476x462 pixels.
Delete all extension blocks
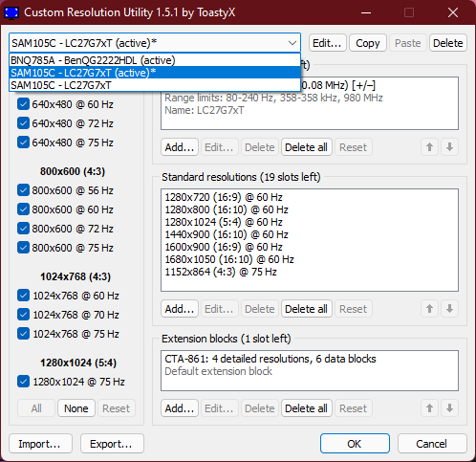point(306,407)
